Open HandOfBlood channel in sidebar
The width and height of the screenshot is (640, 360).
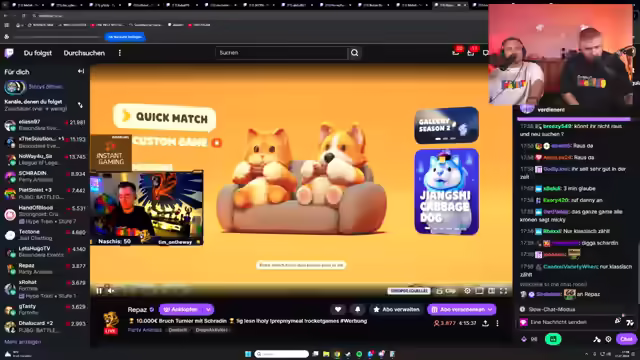[45, 214]
